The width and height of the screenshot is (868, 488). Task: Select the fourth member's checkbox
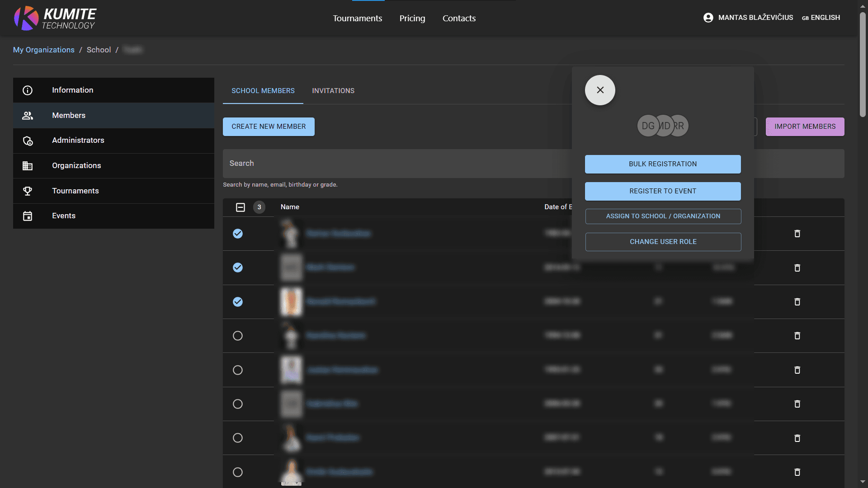238,336
